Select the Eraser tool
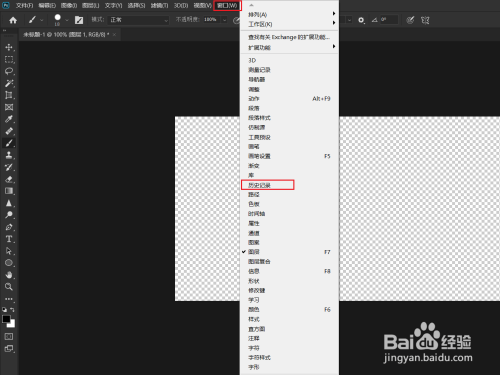The width and height of the screenshot is (500, 375). [x=9, y=179]
